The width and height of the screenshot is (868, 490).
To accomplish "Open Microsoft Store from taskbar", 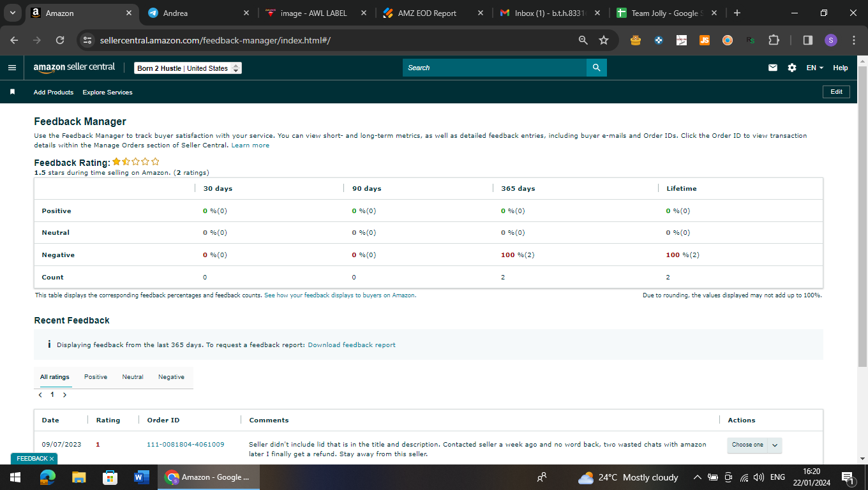I will point(110,477).
